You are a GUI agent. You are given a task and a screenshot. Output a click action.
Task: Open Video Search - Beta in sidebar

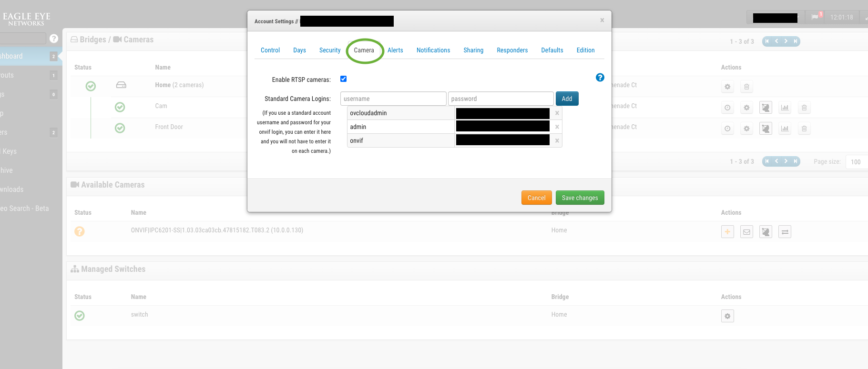click(24, 209)
